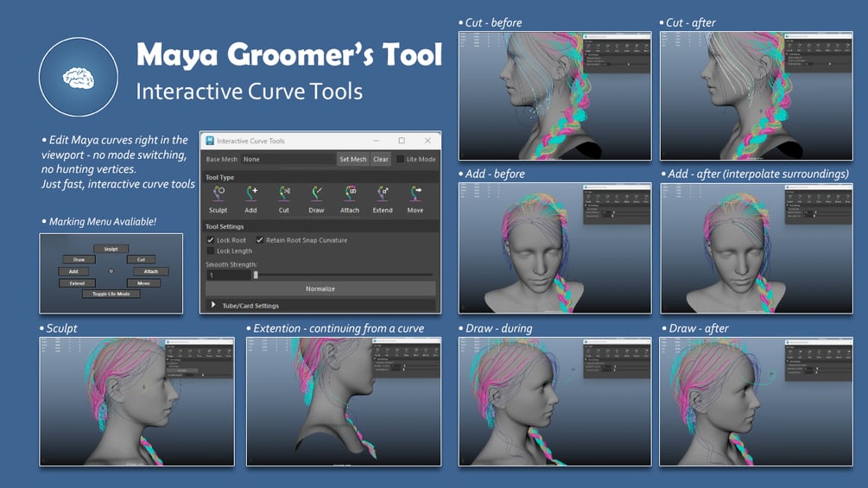Open the Sculpt screenshot thumbnail
Image resolution: width=868 pixels, height=488 pixels.
pyautogui.click(x=136, y=402)
